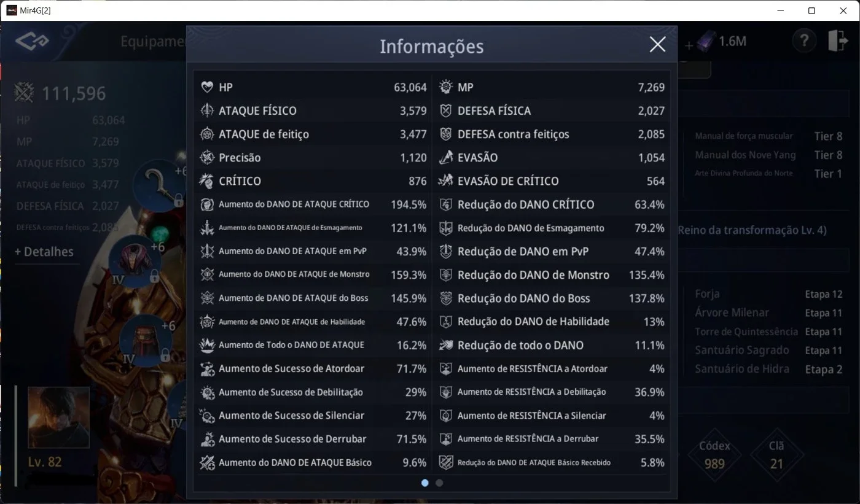The width and height of the screenshot is (860, 504).
Task: Click the exit door icon at top right
Action: click(x=837, y=41)
